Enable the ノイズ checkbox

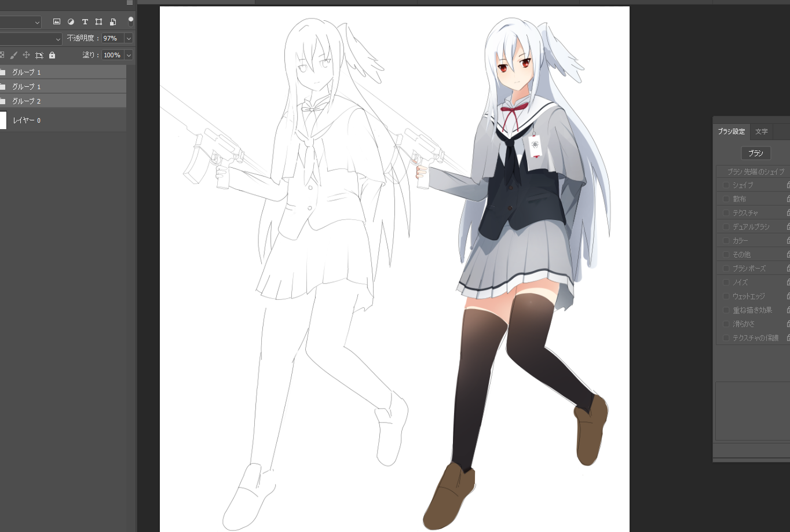(x=726, y=282)
